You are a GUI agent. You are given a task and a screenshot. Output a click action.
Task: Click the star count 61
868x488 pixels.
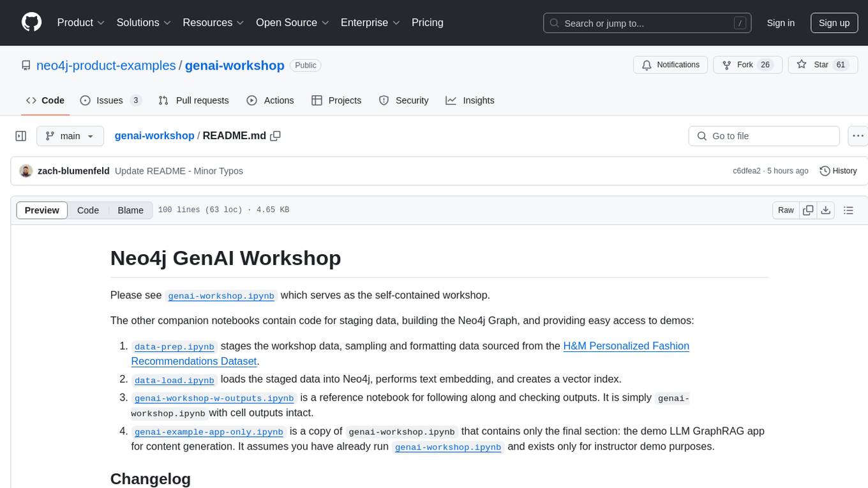841,65
